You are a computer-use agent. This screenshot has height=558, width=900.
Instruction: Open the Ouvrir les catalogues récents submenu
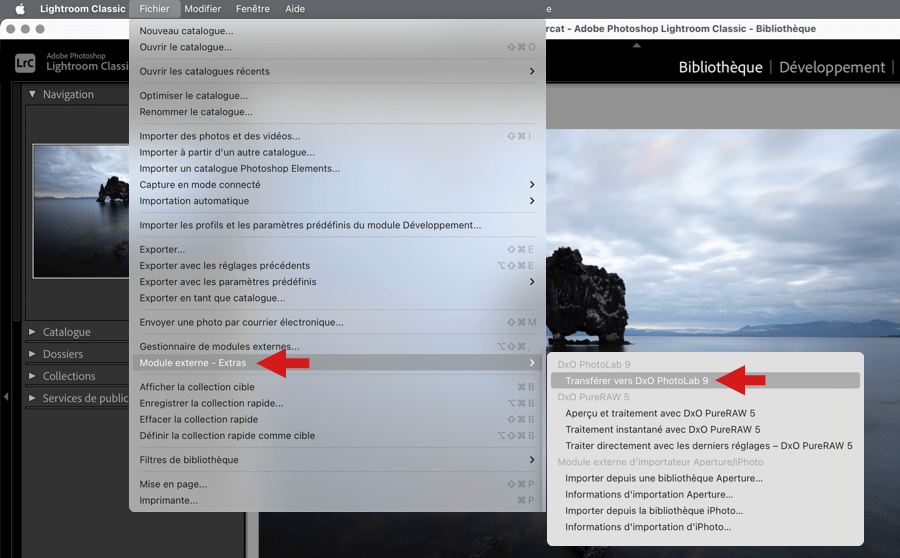coord(337,71)
